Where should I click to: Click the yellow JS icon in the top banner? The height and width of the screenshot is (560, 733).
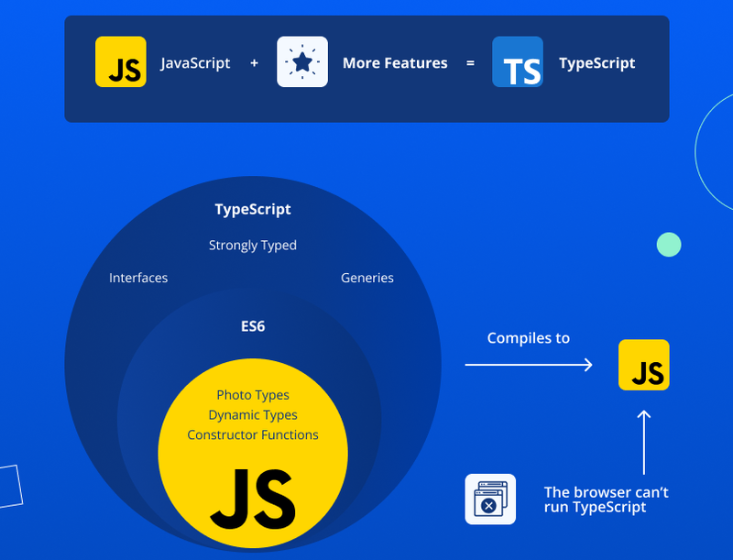(x=120, y=62)
